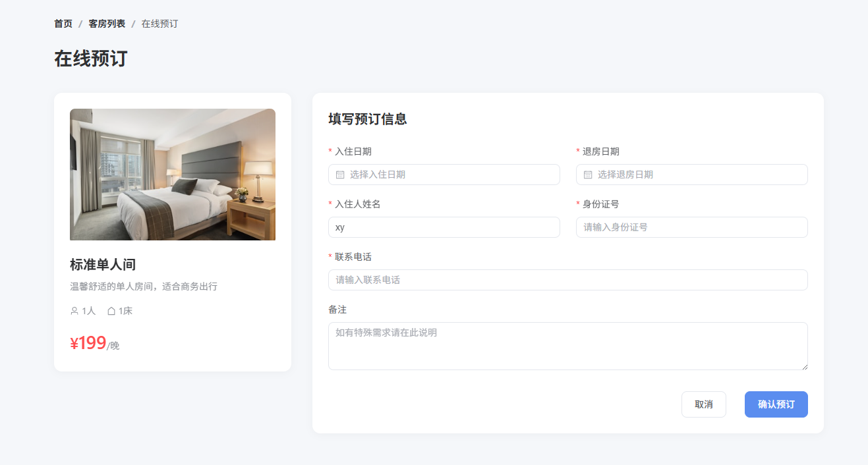The height and width of the screenshot is (465, 868).
Task: Click the hotel room photo thumbnail
Action: click(x=173, y=175)
